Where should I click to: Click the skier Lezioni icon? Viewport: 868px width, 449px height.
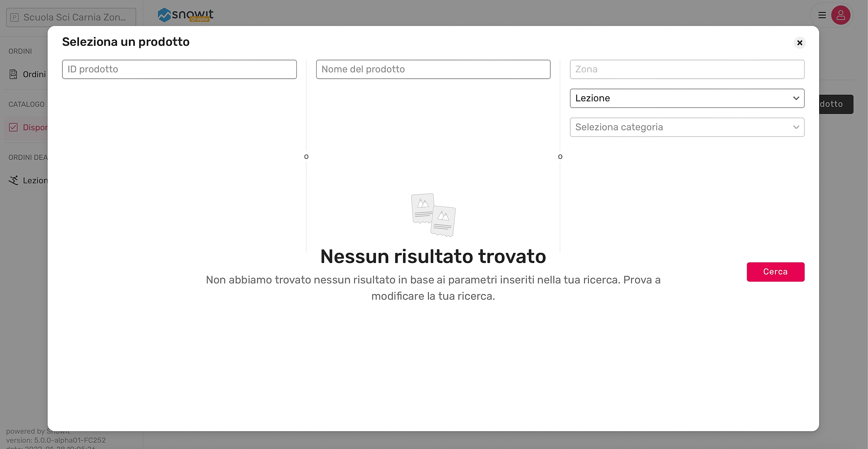pos(13,180)
